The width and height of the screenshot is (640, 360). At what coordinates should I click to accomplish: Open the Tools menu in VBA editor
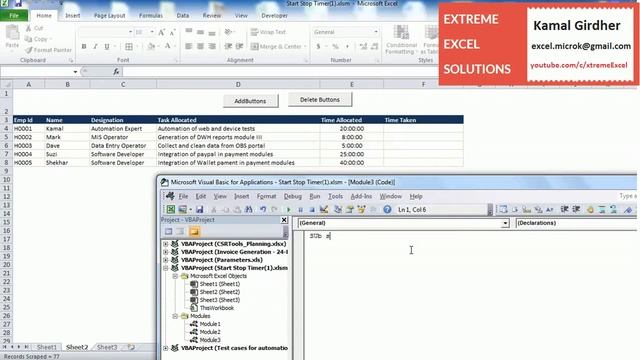click(x=336, y=196)
